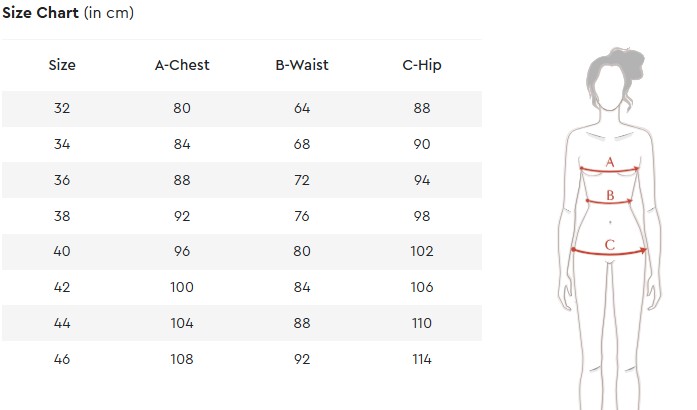Click hip value 102 in size 40 row
This screenshot has height=410, width=697.
tap(422, 251)
